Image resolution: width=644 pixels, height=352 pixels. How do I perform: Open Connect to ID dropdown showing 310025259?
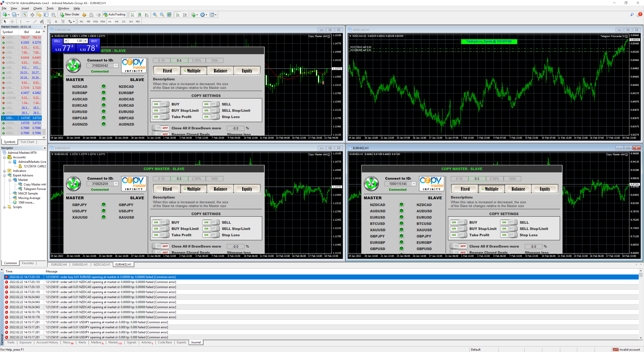click(116, 184)
